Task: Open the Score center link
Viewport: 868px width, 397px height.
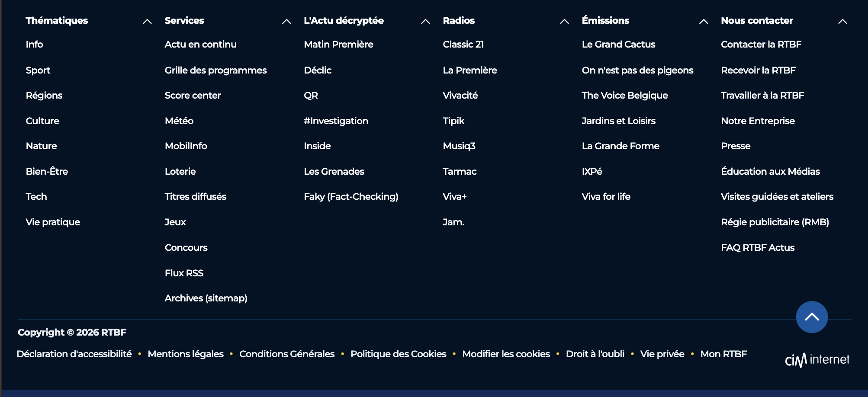Action: 193,95
